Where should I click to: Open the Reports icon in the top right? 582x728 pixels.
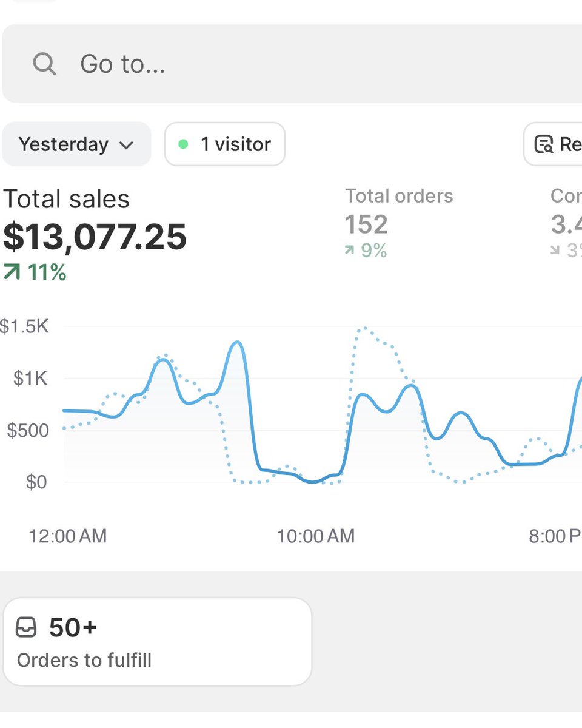click(x=545, y=144)
